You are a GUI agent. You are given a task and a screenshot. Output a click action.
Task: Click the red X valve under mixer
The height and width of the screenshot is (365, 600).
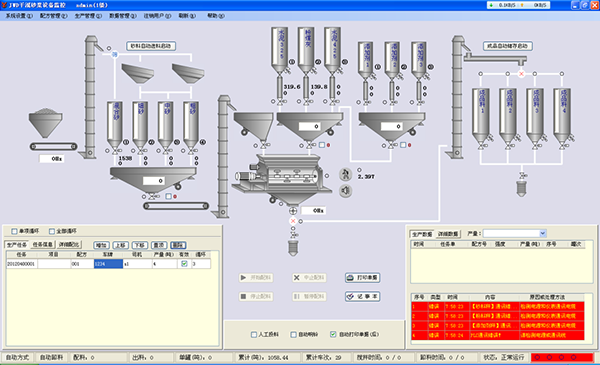click(293, 221)
